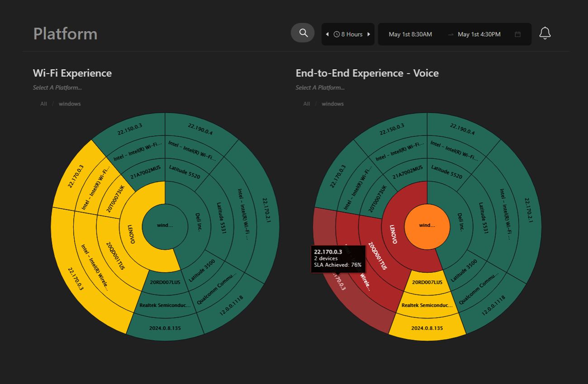The width and height of the screenshot is (588, 384).
Task: Step time range back with left arrow
Action: coord(327,34)
